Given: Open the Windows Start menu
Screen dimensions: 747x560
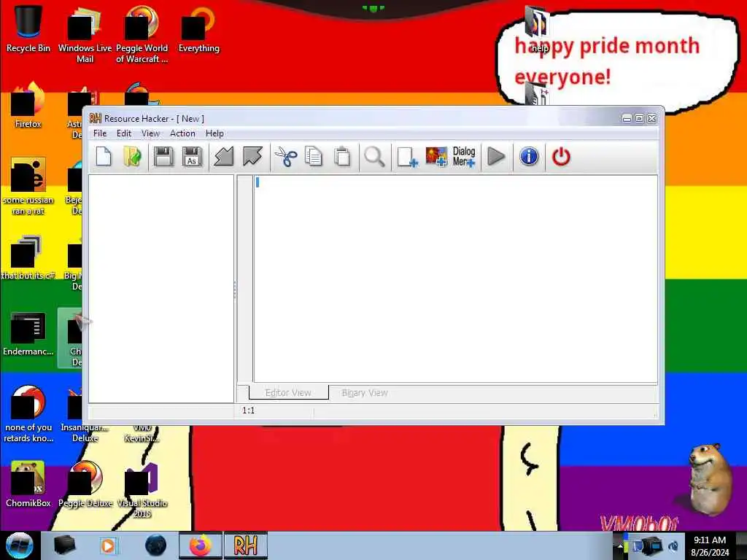Looking at the screenshot, I should click(20, 545).
